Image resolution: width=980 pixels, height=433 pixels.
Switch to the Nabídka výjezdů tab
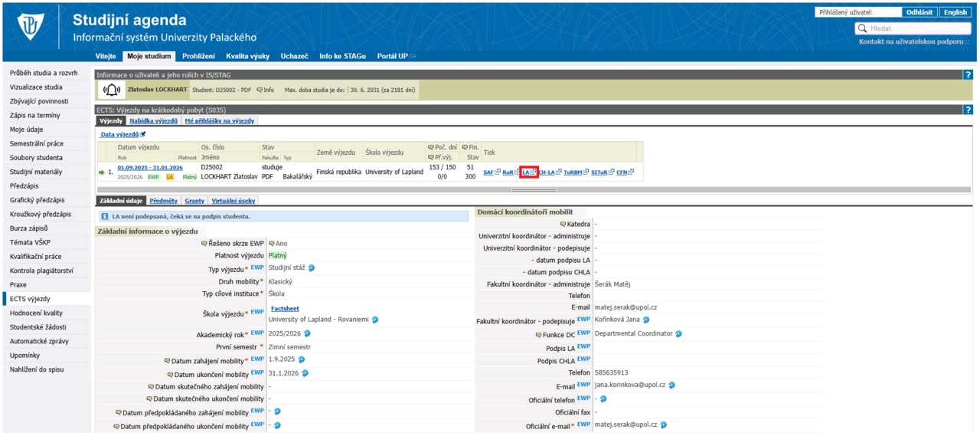(154, 120)
